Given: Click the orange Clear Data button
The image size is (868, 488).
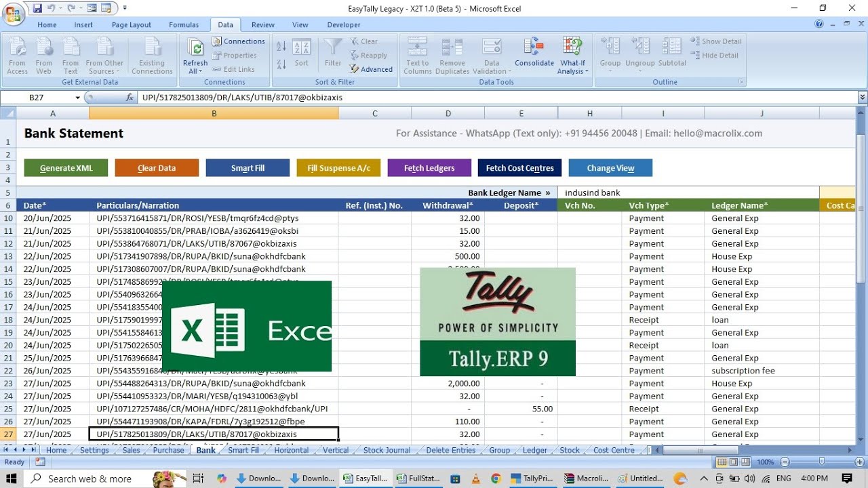Looking at the screenshot, I should [157, 168].
